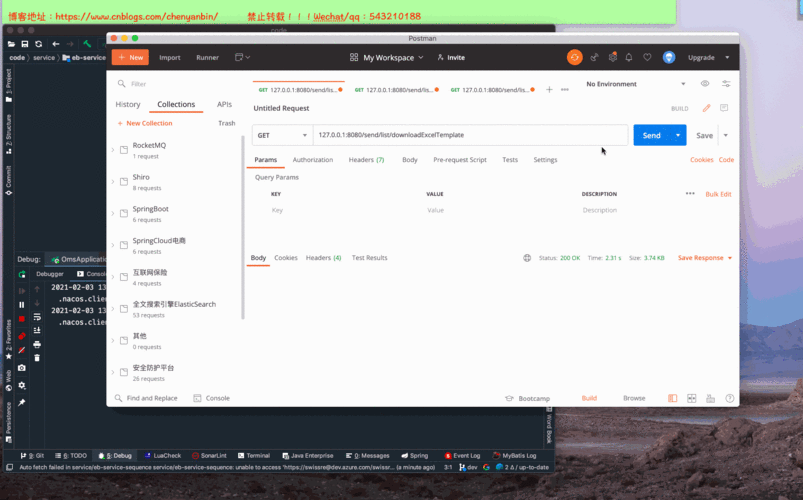Open response Test Results tab
This screenshot has width=803, height=500.
[369, 258]
